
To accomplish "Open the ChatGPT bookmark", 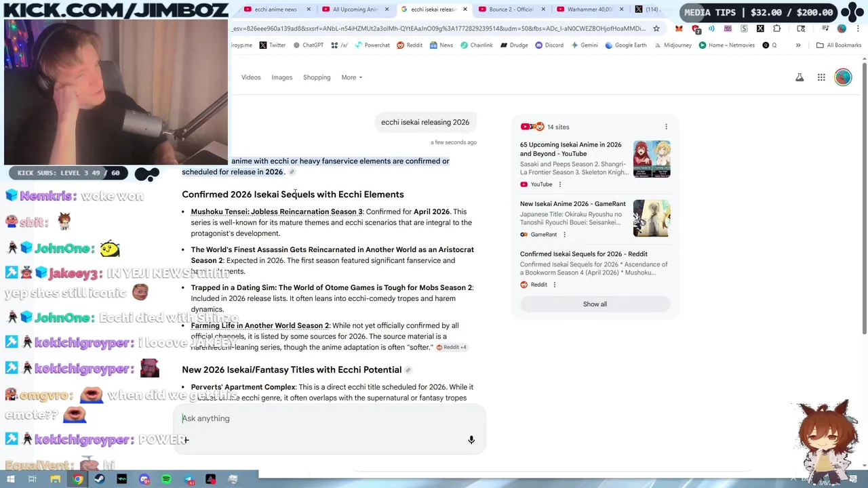I will click(x=308, y=45).
